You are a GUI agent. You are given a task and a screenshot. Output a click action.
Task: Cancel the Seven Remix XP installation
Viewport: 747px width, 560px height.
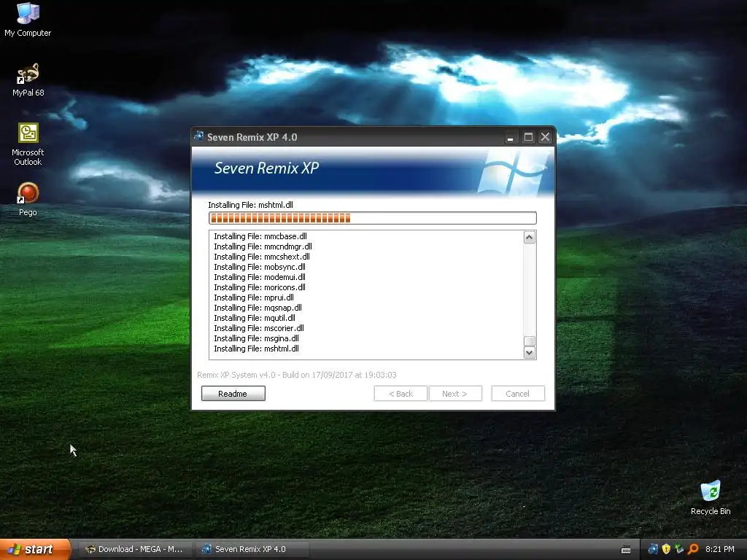[518, 393]
